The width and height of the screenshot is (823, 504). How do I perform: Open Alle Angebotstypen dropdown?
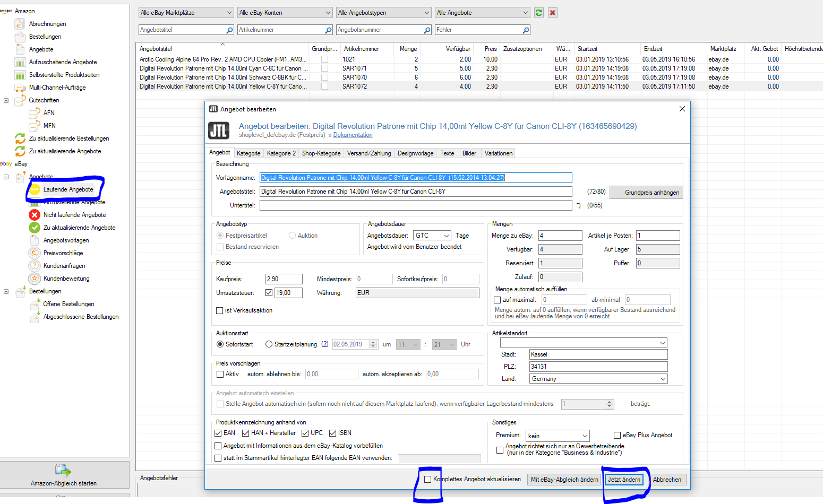[x=383, y=13]
